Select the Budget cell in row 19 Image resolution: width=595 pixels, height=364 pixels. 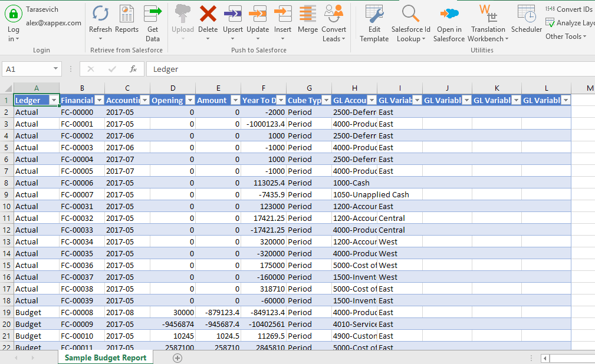[37, 312]
